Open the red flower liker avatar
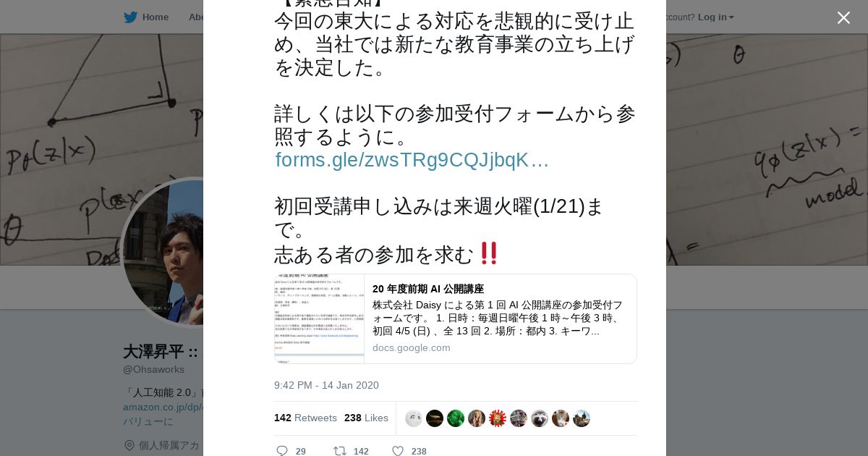 [x=498, y=418]
